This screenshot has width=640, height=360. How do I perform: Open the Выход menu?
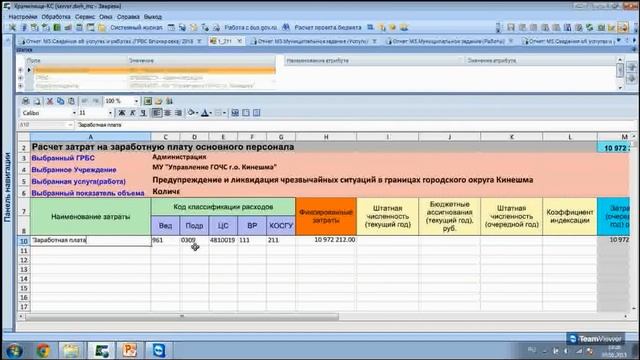(153, 17)
